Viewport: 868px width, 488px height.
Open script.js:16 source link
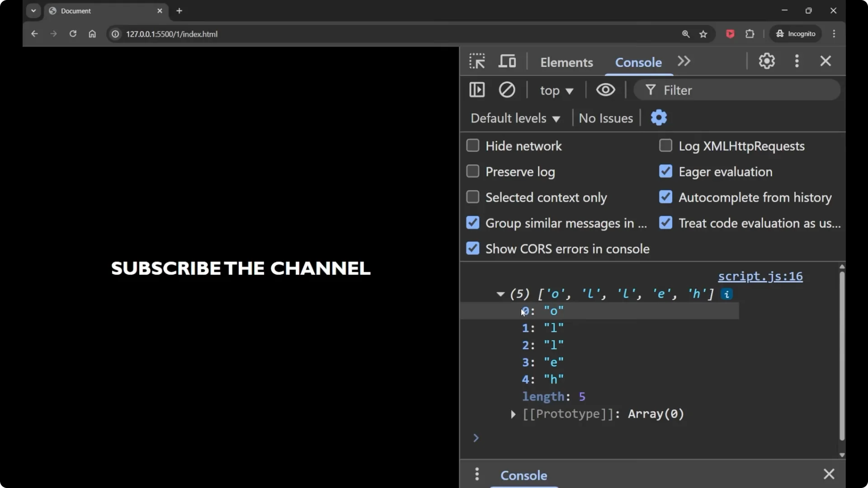[760, 277]
